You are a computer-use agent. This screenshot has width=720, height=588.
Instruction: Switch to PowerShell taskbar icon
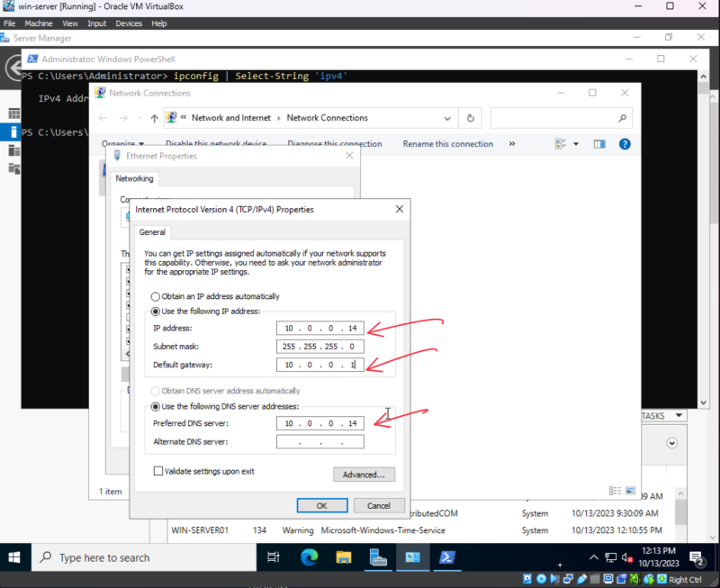click(446, 558)
